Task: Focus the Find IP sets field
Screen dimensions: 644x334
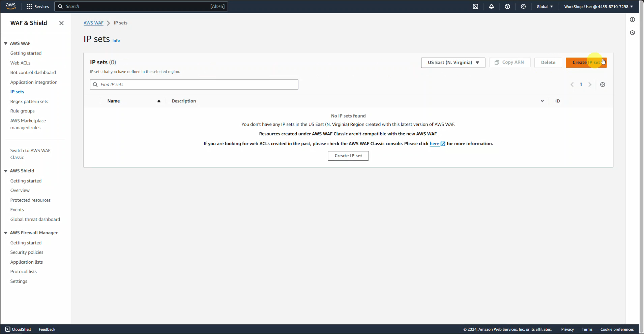Action: point(194,85)
